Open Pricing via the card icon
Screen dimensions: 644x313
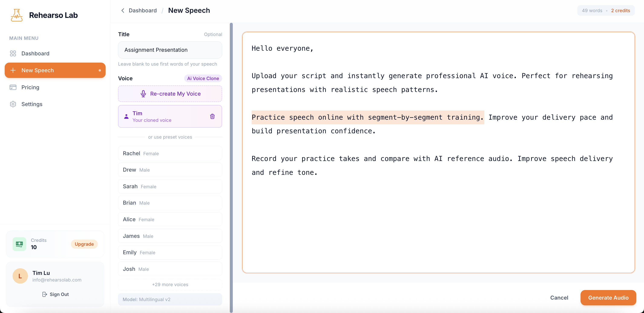pyautogui.click(x=13, y=87)
